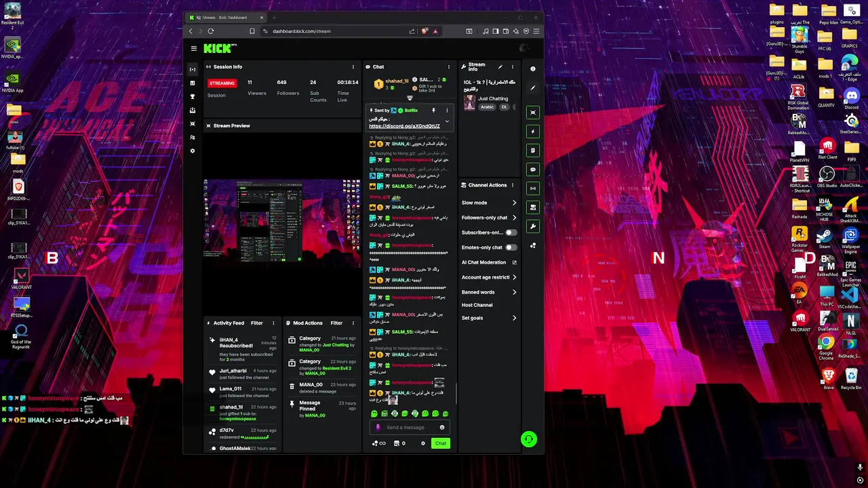The image size is (868, 488).
Task: Click the chat scrollbar
Action: (x=456, y=392)
